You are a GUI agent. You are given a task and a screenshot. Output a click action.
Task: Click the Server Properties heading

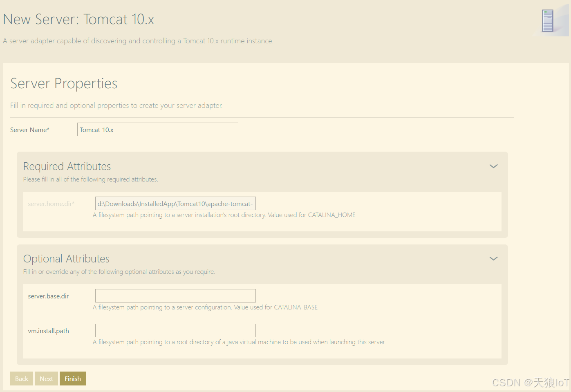[64, 83]
